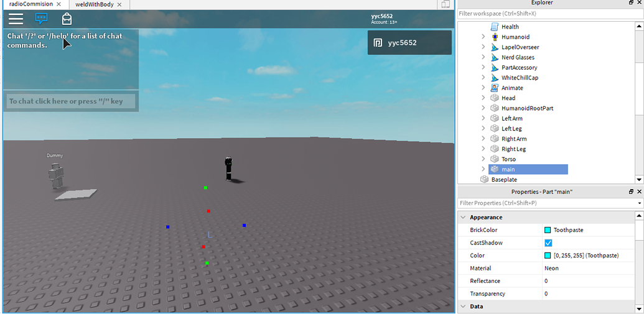
Task: Click the Properties scrollbar up arrow
Action: (x=639, y=216)
